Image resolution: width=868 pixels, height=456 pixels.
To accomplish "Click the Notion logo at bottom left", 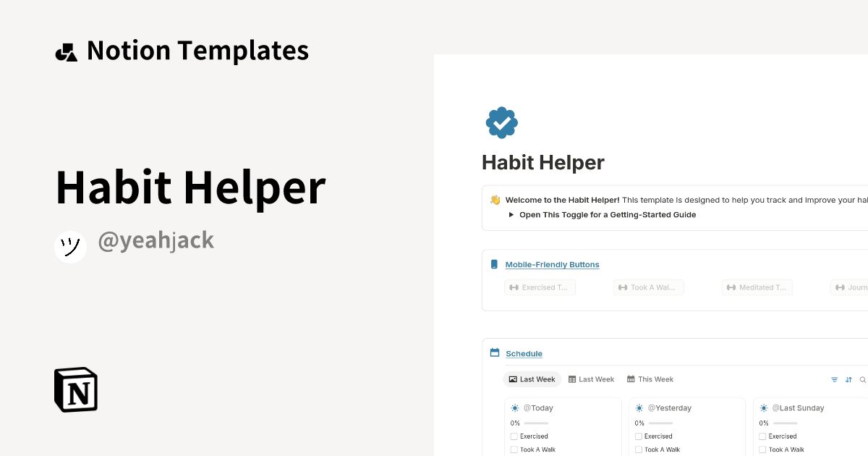I will pos(75,389).
